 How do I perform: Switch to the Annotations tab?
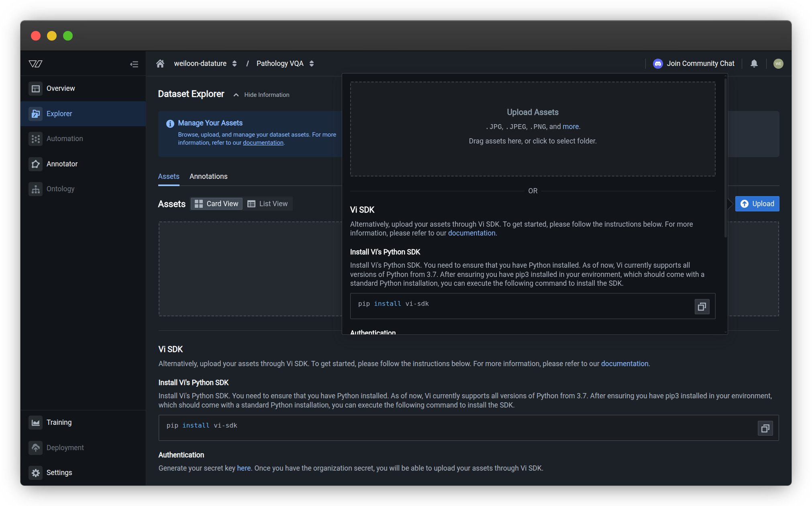pos(208,176)
